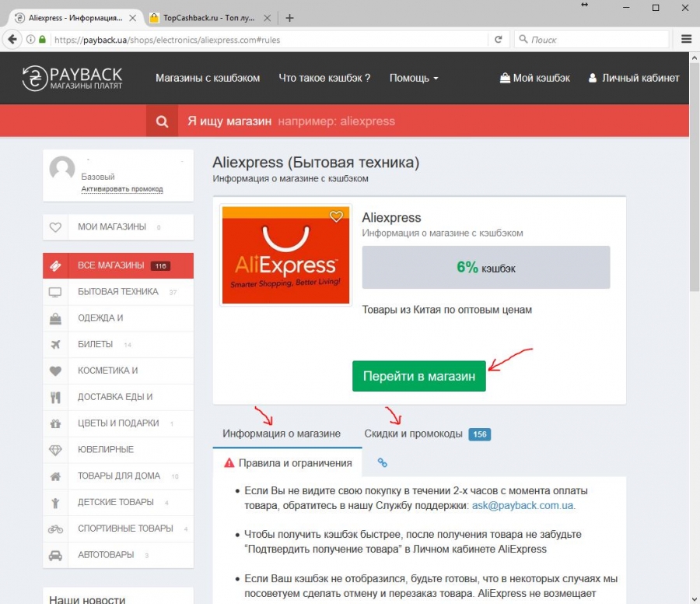700x604 pixels.
Task: Click the bicycle icon beside Спортивные товары
Action: [55, 529]
